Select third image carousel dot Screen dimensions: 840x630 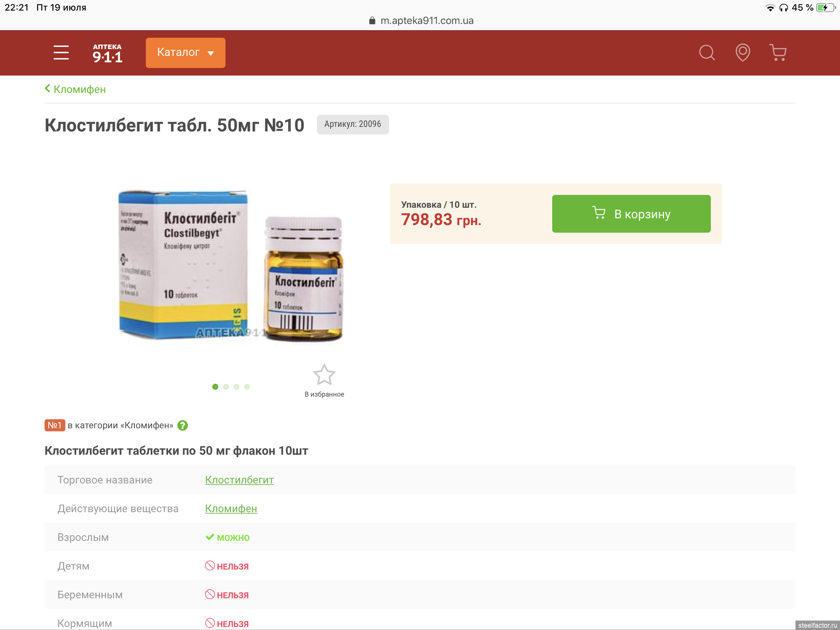[x=236, y=387]
